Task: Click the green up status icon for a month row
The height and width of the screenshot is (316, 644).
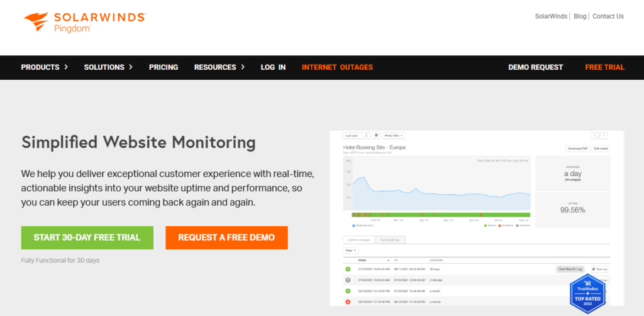Action: tap(348, 291)
